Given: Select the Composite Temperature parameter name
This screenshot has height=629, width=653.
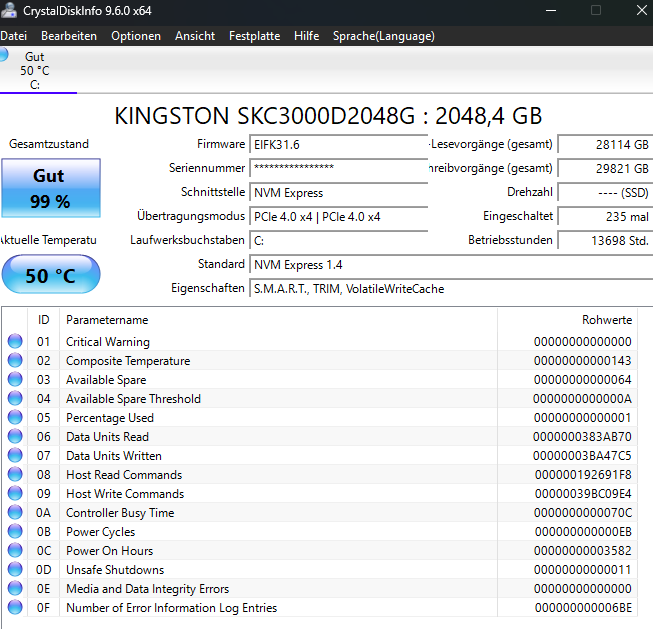Looking at the screenshot, I should pos(128,361).
